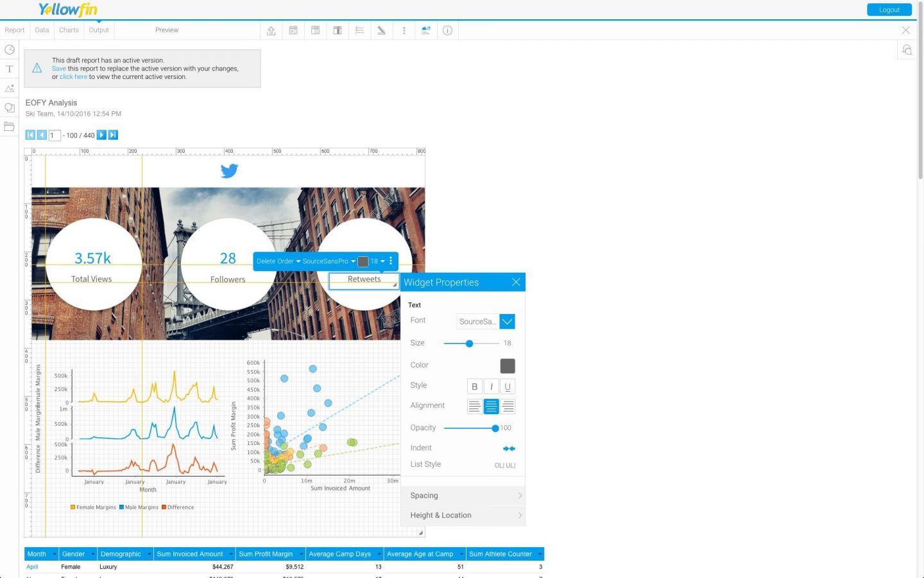The height and width of the screenshot is (578, 924).
Task: Click the blue canvas chart mode icon
Action: click(425, 30)
